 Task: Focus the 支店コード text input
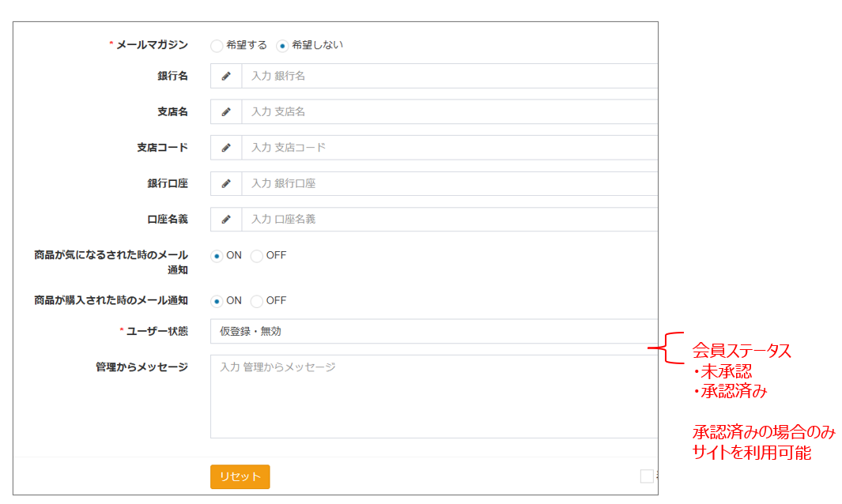pos(449,148)
